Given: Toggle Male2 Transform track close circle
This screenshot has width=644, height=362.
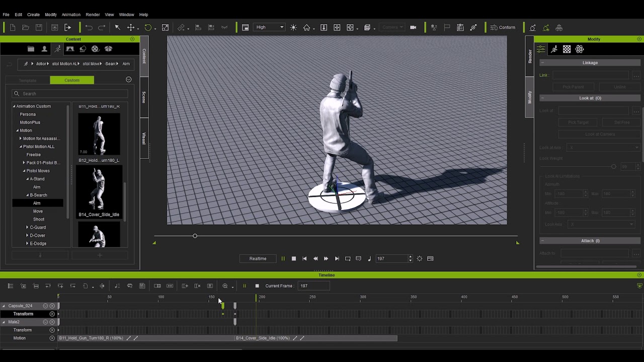Looking at the screenshot, I should (x=52, y=330).
